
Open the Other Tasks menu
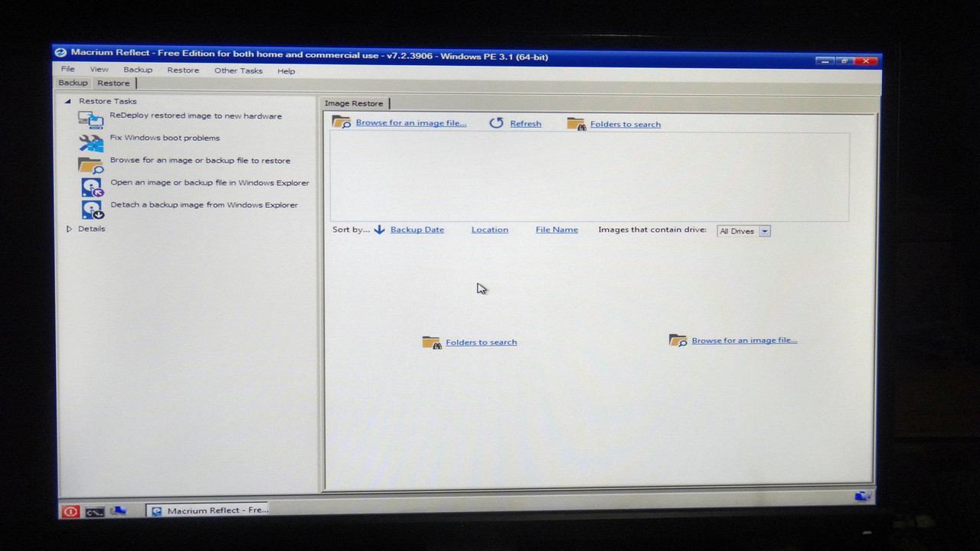point(238,70)
